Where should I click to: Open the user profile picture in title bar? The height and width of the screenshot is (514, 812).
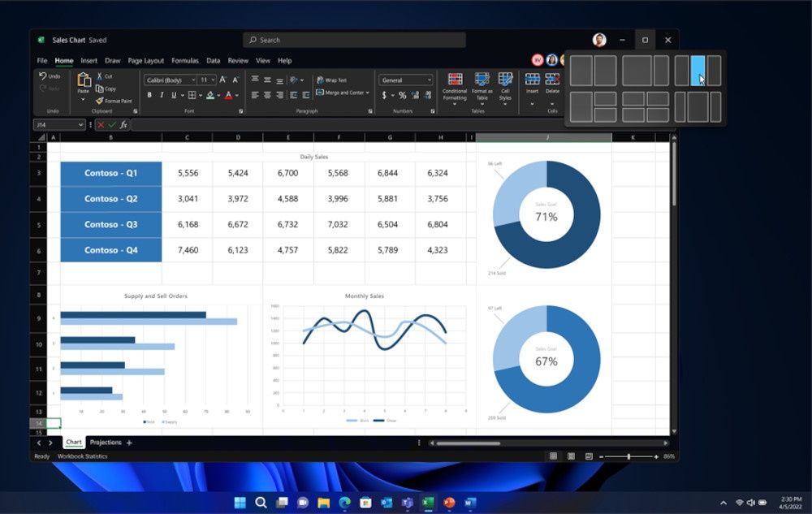click(599, 40)
